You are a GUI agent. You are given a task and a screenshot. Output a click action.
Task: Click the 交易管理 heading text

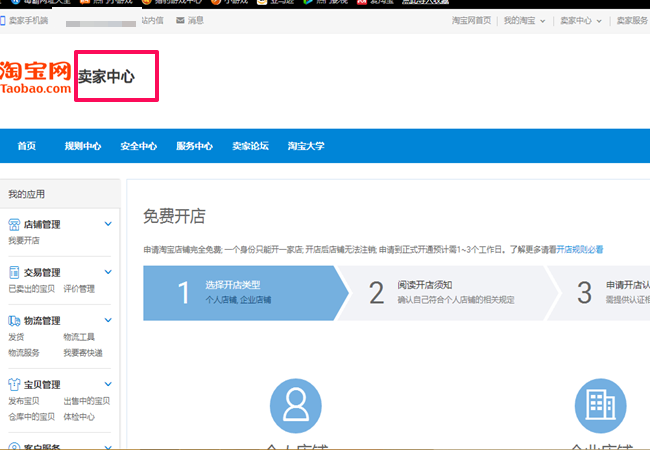click(42, 273)
